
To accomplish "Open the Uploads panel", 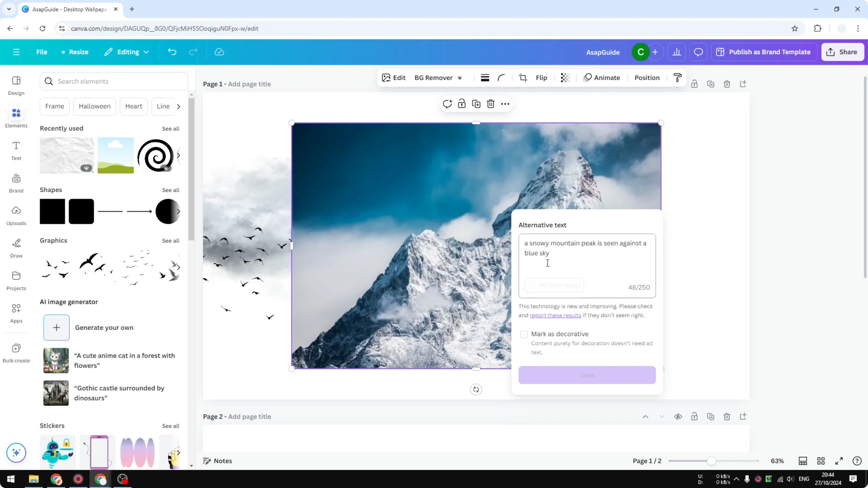I will [x=16, y=215].
